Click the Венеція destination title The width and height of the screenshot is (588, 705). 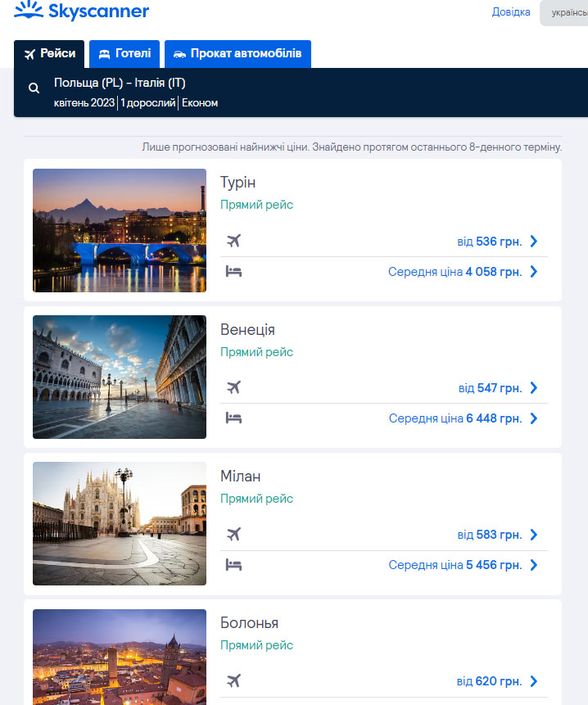247,329
